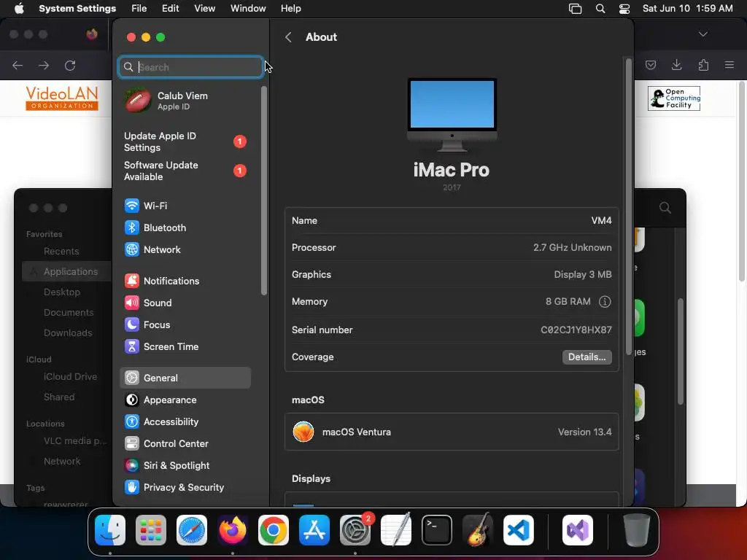This screenshot has width=747, height=560.
Task: Open Firefox extensions icon
Action: pos(703,65)
